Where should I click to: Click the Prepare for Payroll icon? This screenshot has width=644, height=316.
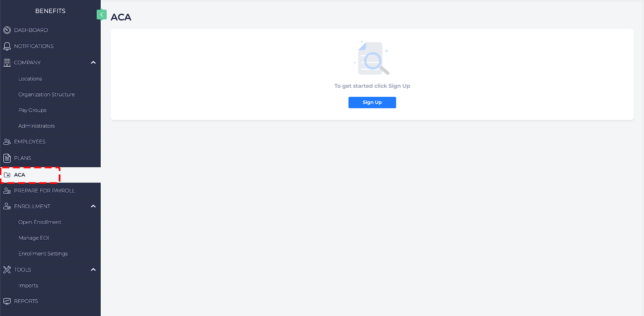(x=7, y=191)
